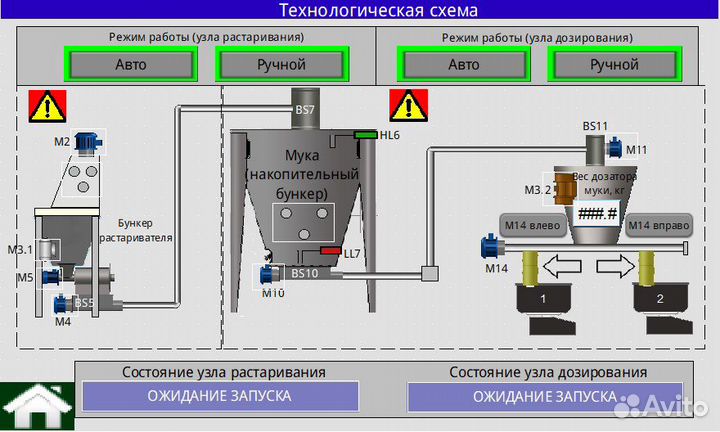The width and height of the screenshot is (720, 432).
Task: Select container number 1
Action: pyautogui.click(x=544, y=299)
